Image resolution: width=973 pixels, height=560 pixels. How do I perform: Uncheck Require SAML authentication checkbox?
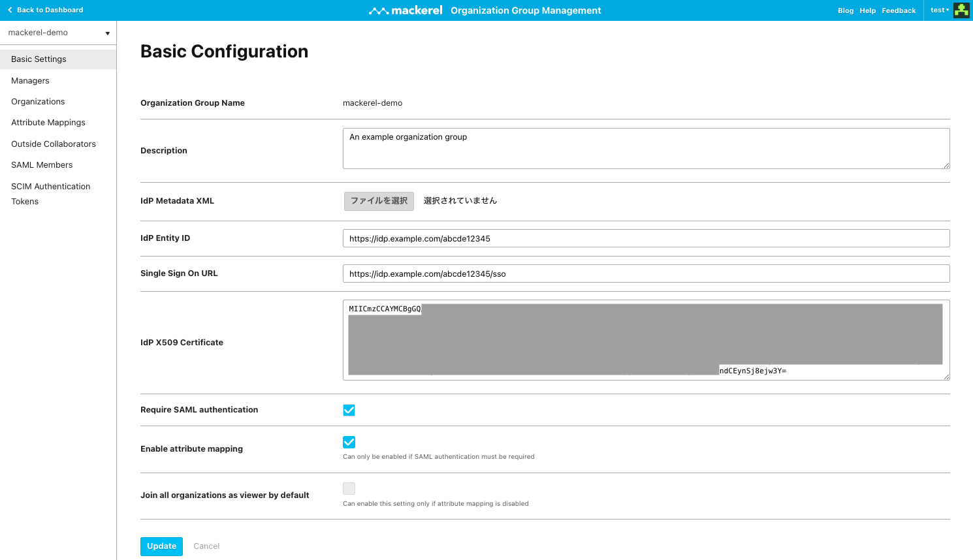coord(349,410)
